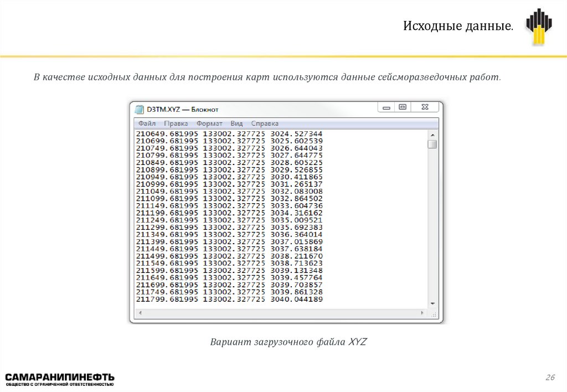This screenshot has width=567, height=392.
Task: Click the value 3026.644043
Action: tap(296, 148)
